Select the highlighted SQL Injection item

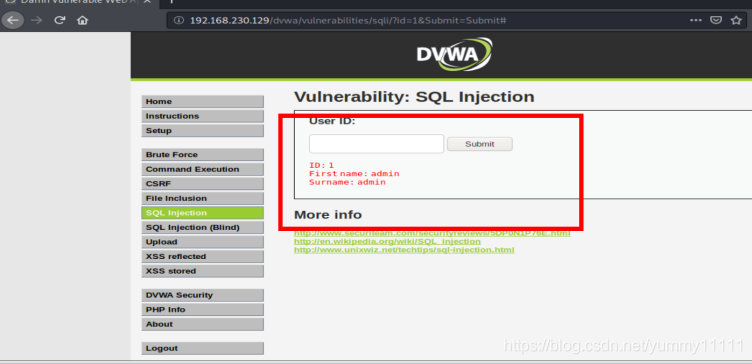point(202,213)
